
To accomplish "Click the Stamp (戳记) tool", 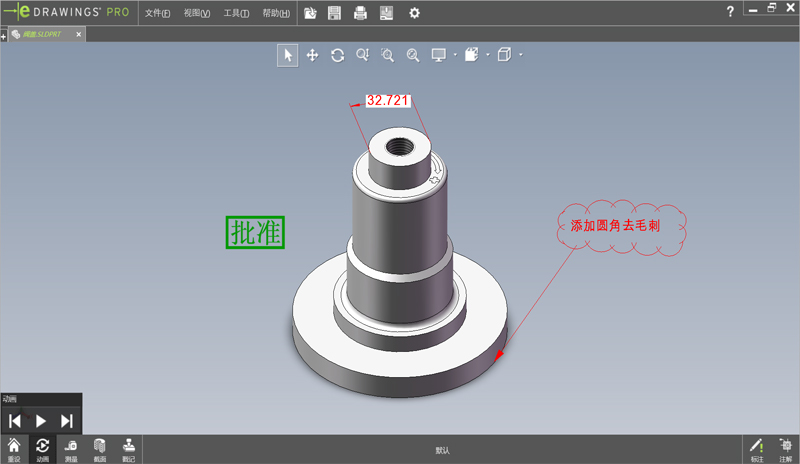I will click(x=129, y=448).
